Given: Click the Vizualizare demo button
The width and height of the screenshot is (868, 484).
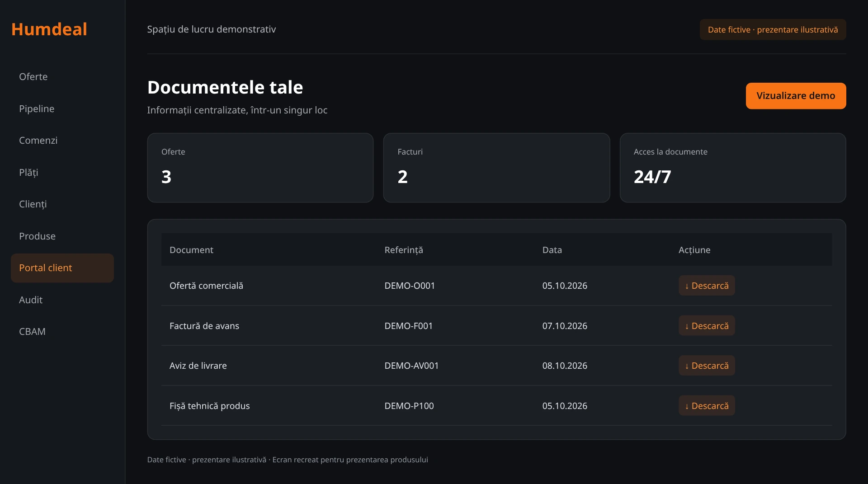Looking at the screenshot, I should click(796, 96).
